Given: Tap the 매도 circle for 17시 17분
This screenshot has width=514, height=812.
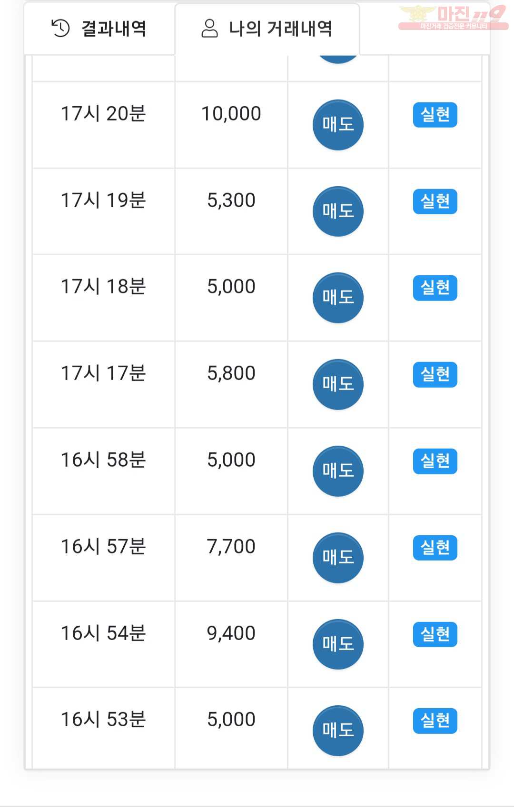Looking at the screenshot, I should coord(338,384).
